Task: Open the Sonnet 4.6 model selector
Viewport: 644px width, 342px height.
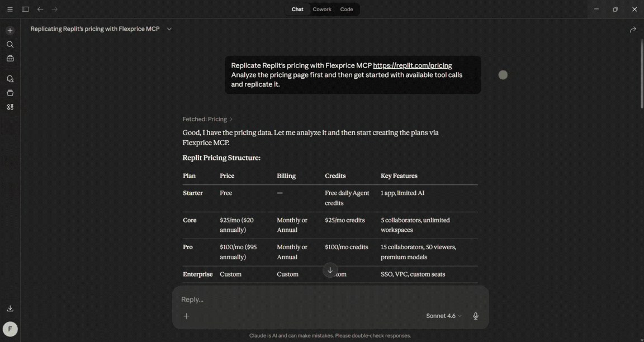Action: [x=443, y=316]
